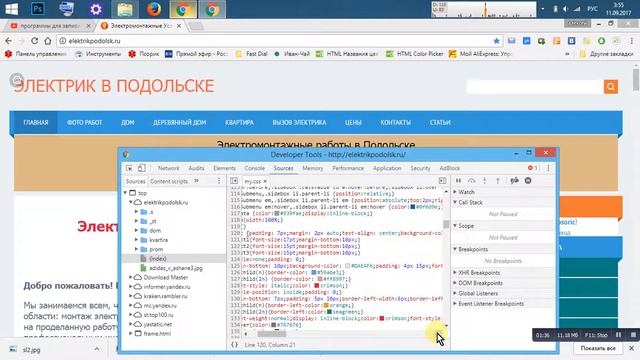Pause script execution in debugger toolbar
Image resolution: width=640 pixels, height=360 pixels.
[x=458, y=180]
